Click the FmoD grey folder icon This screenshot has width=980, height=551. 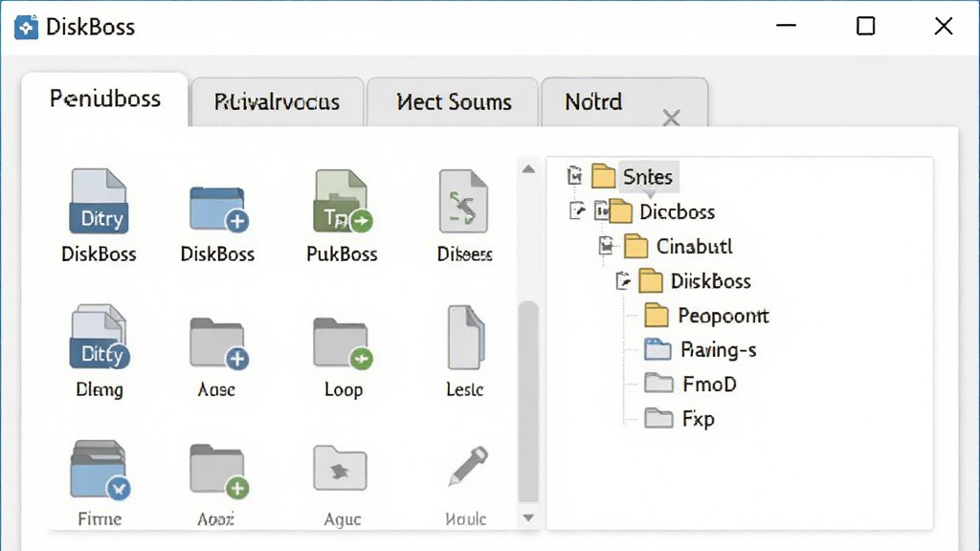(x=658, y=383)
